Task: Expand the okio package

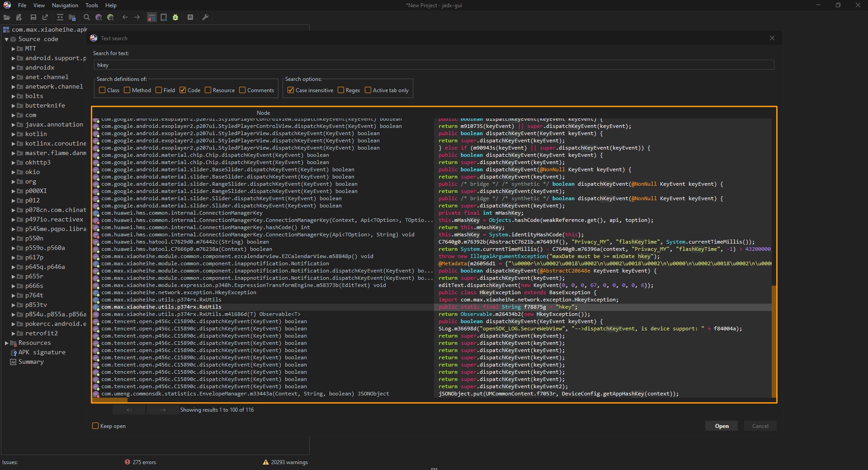Action: 13,172
